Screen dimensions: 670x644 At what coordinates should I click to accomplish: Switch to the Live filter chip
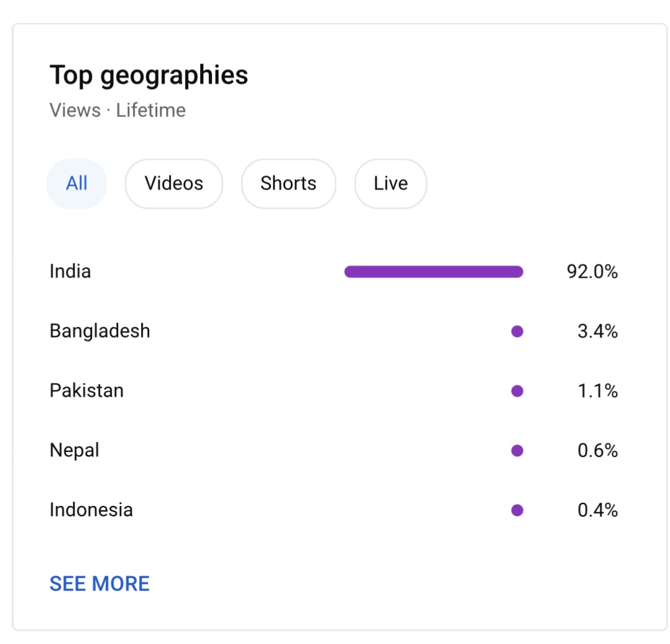point(390,184)
